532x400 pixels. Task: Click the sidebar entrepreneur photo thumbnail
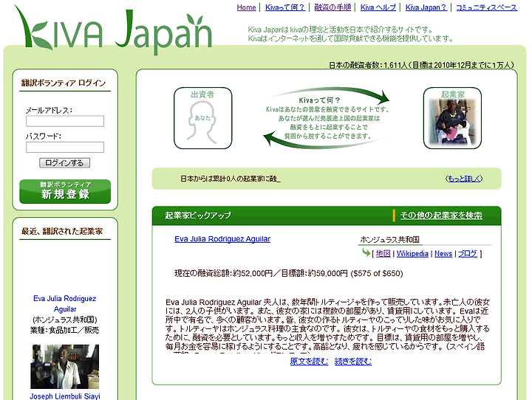tap(65, 367)
